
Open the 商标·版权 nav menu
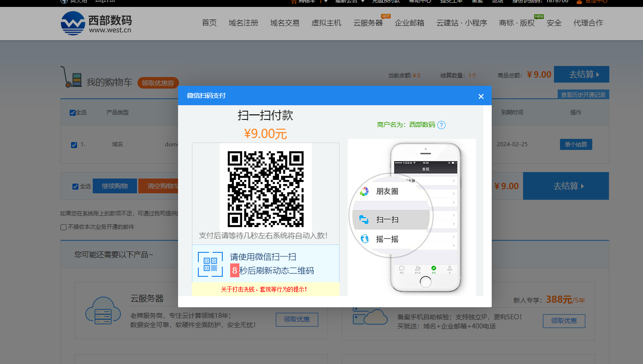tap(517, 23)
